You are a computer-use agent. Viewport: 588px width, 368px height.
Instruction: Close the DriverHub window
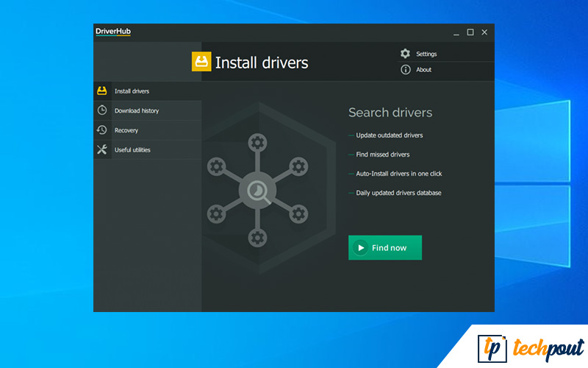484,32
